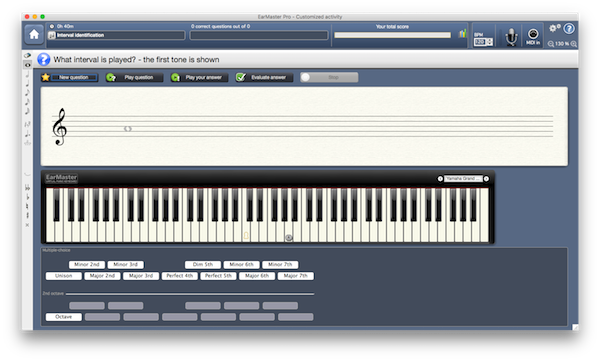Click the BPM tempo value field
Image resolution: width=600 pixels, height=361 pixels.
(480, 42)
